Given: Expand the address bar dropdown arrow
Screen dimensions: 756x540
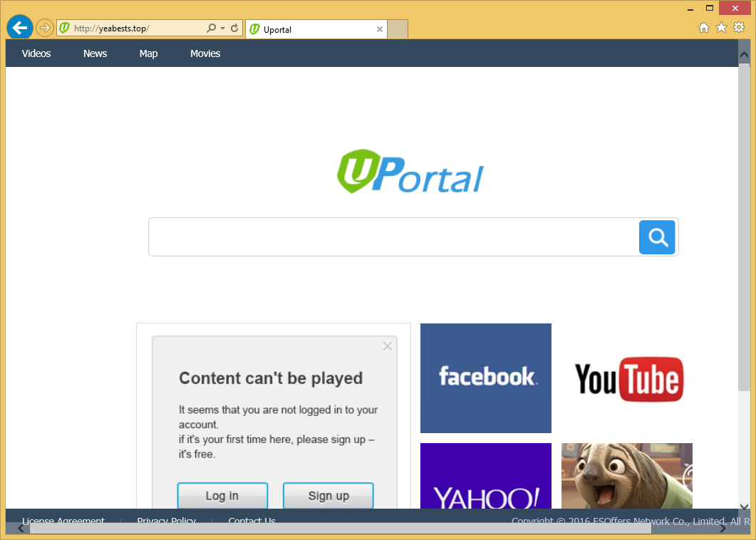Looking at the screenshot, I should point(223,28).
